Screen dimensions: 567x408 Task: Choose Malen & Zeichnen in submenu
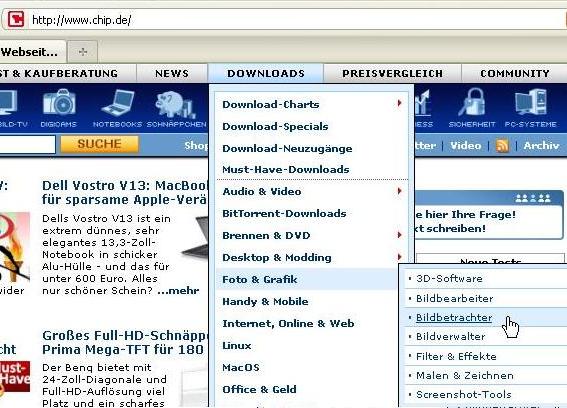coord(465,375)
